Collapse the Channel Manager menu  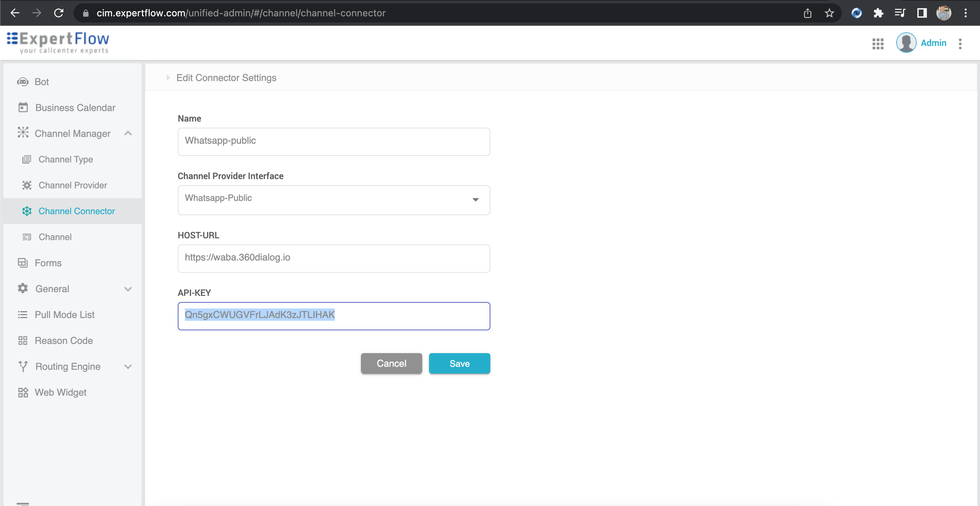(128, 133)
